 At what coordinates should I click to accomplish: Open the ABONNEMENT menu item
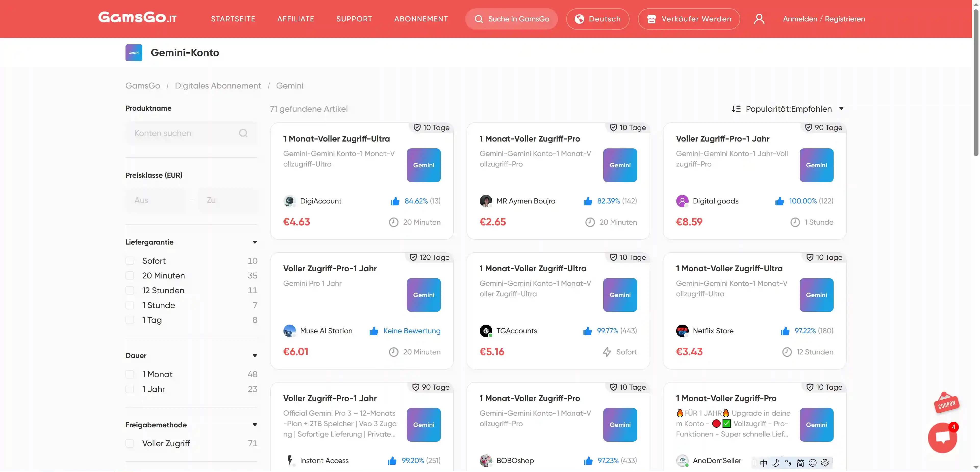420,19
